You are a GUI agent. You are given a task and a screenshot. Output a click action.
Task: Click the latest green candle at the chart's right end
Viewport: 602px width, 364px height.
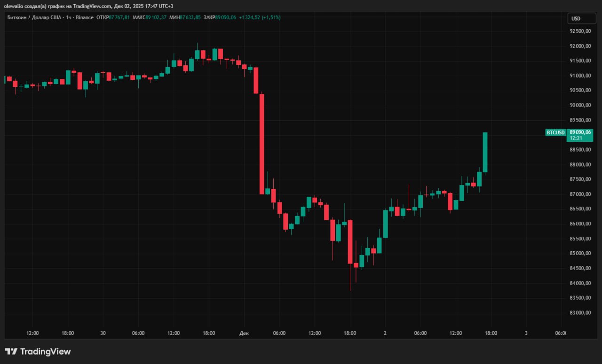[485, 152]
